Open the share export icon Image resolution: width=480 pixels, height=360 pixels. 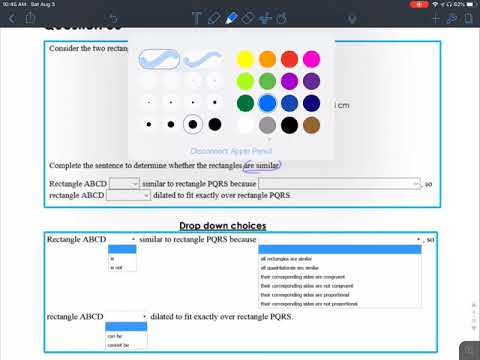tap(30, 17)
